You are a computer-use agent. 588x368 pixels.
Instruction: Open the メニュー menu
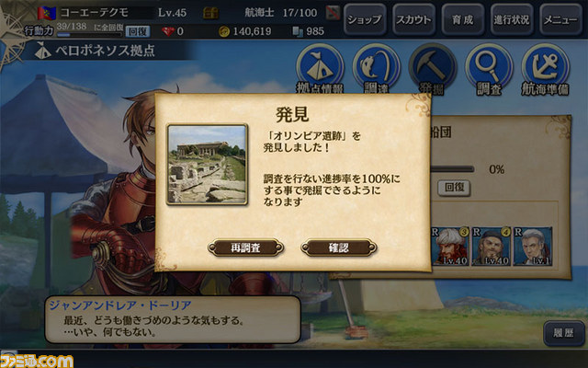pos(560,19)
